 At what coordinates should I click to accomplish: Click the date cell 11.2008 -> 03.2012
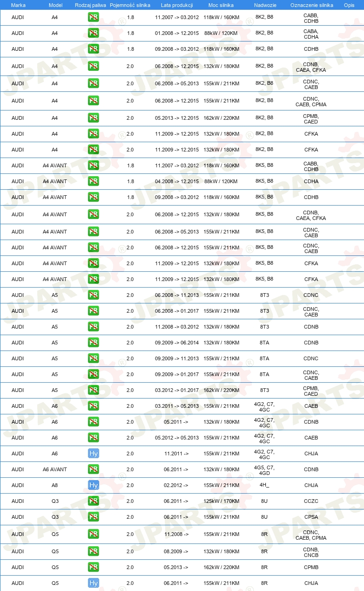177,327
